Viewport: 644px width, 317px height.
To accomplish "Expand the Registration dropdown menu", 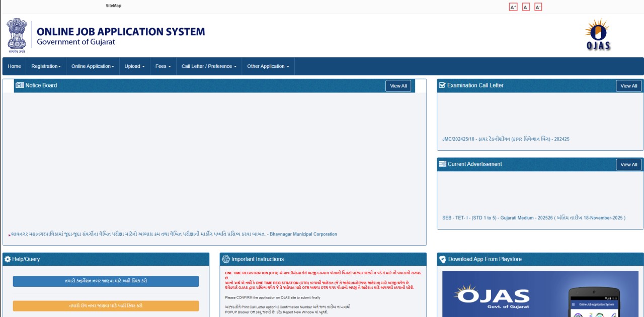I will pyautogui.click(x=46, y=66).
